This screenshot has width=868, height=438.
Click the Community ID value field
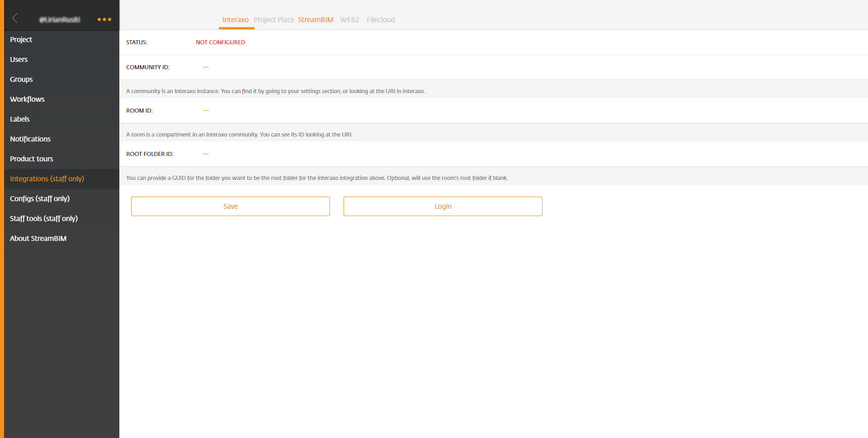coord(206,67)
